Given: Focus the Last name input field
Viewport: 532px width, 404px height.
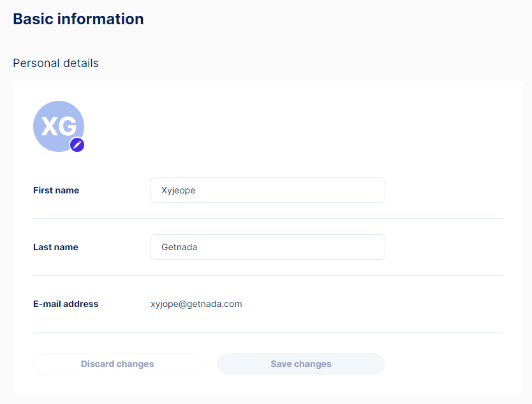Looking at the screenshot, I should 268,247.
